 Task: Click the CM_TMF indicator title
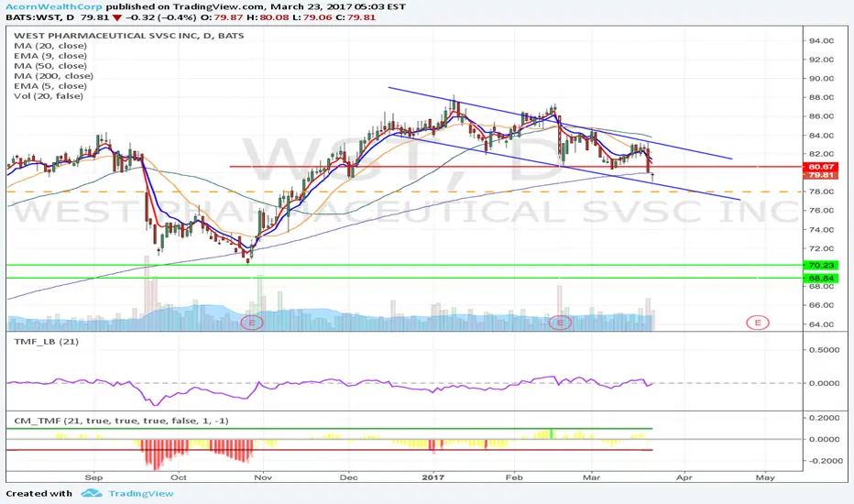tap(121, 421)
